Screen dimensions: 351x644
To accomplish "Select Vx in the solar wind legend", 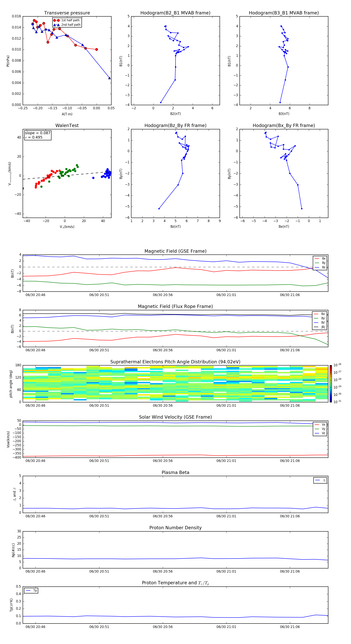I will click(320, 424).
